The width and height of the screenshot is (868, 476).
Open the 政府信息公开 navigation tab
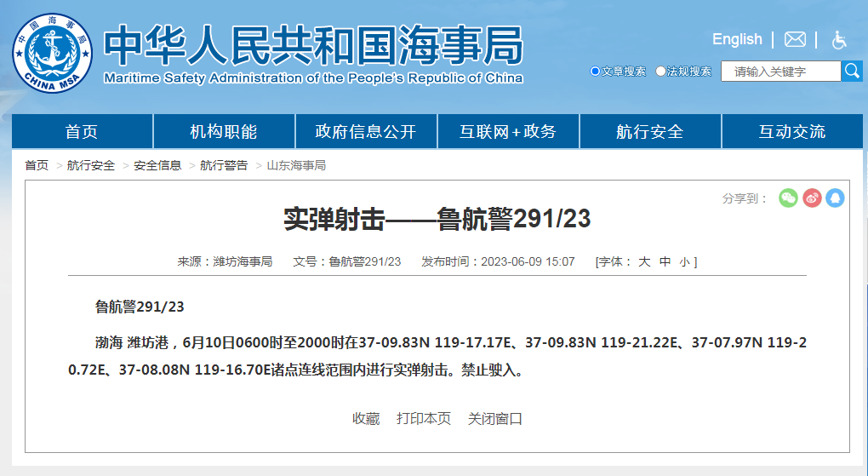click(x=366, y=131)
